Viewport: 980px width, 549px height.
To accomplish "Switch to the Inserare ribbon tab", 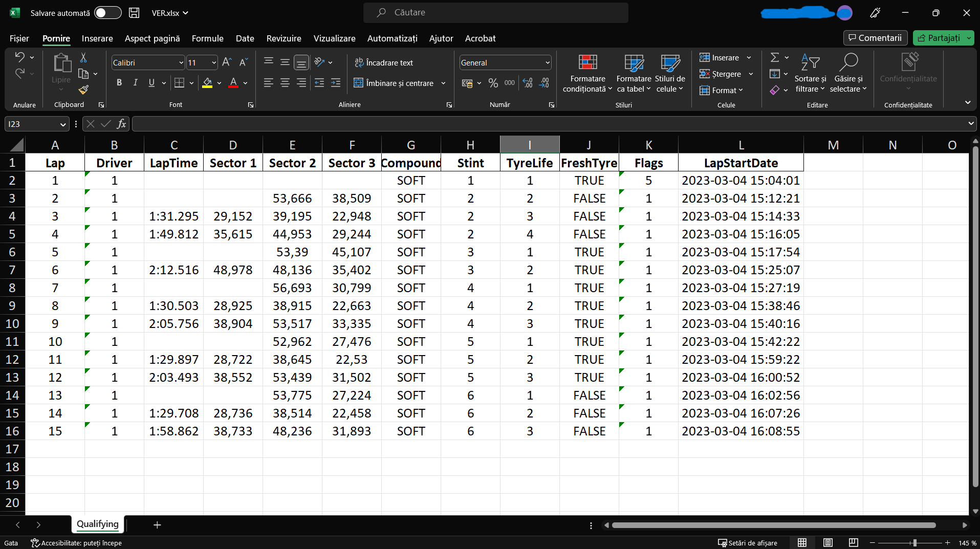I will point(97,38).
